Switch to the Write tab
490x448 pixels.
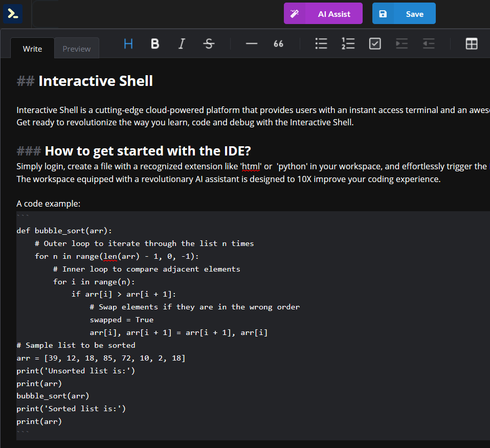pos(33,49)
